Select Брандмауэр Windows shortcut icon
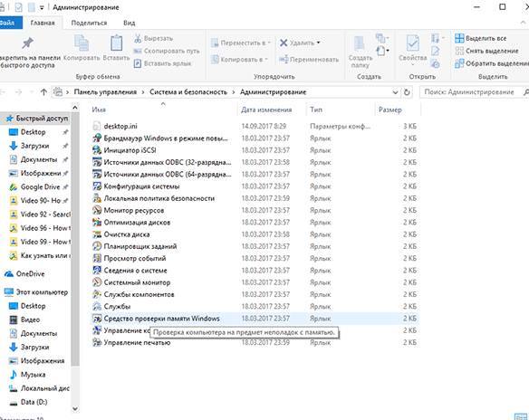 click(97, 138)
